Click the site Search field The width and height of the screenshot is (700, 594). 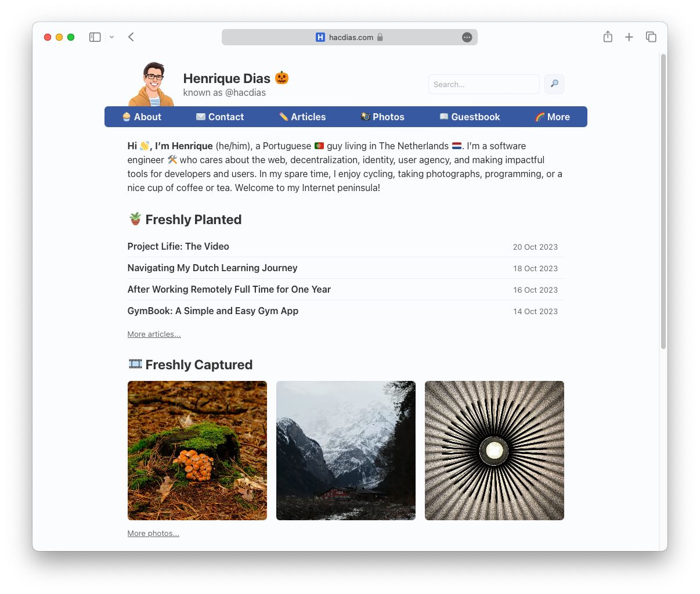click(x=484, y=84)
